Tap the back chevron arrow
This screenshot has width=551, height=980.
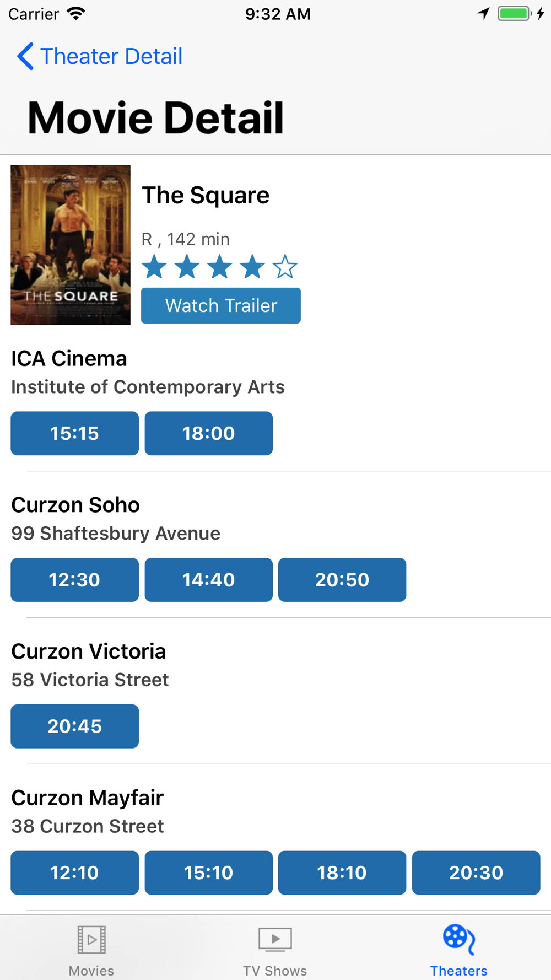pos(25,56)
